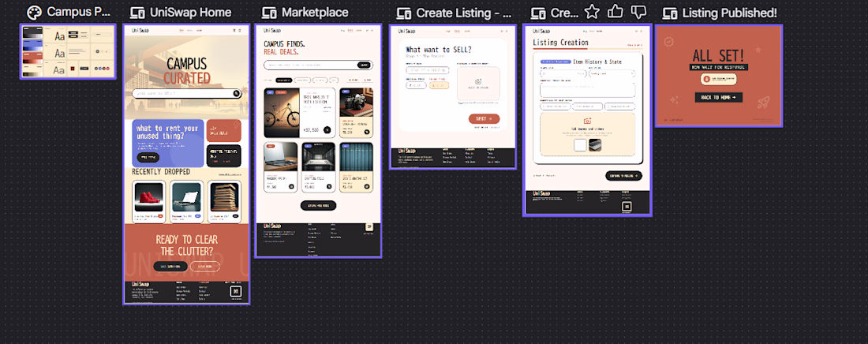The height and width of the screenshot is (344, 868).
Task: Select the Marketplace frame title
Action: click(x=315, y=12)
